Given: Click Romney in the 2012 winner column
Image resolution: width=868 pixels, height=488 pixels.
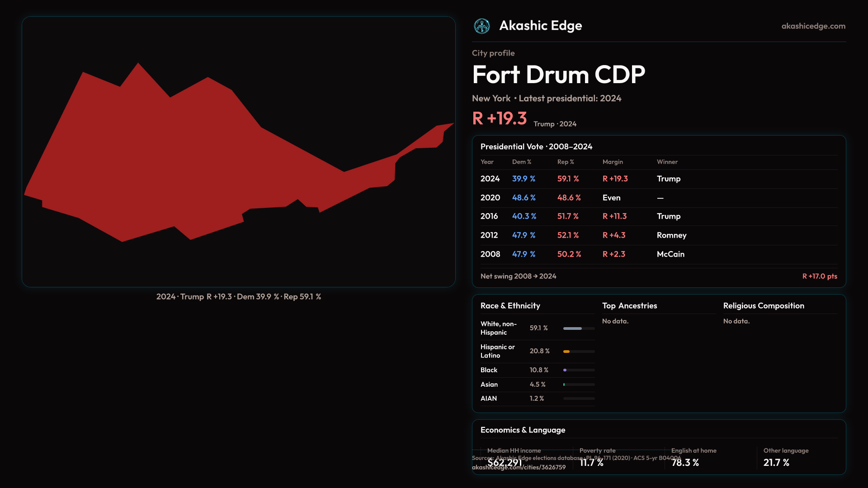Looking at the screenshot, I should pyautogui.click(x=671, y=235).
